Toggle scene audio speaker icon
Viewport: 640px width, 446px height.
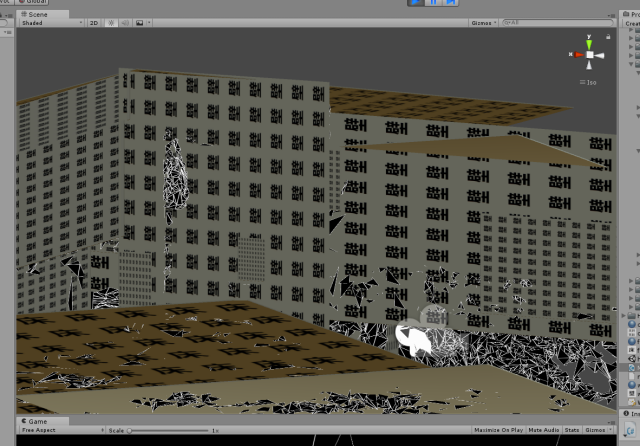click(x=125, y=23)
